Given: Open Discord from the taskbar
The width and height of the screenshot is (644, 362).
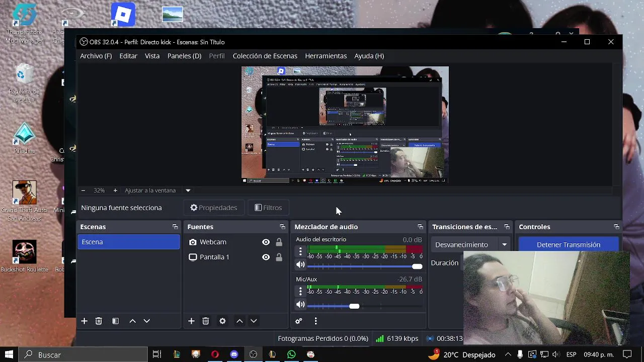Looking at the screenshot, I should pos(234,354).
